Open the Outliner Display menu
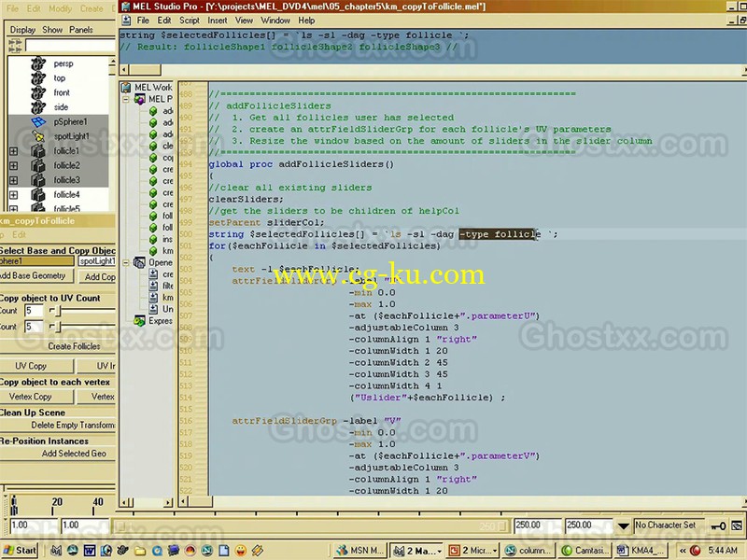The height and width of the screenshot is (560, 747). [x=22, y=30]
